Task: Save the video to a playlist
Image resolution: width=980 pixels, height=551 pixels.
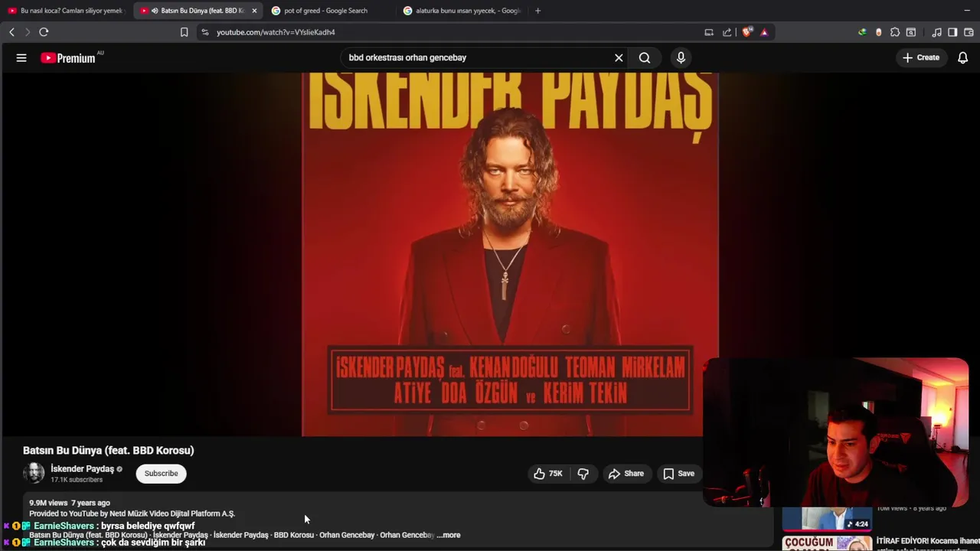Action: pos(678,474)
